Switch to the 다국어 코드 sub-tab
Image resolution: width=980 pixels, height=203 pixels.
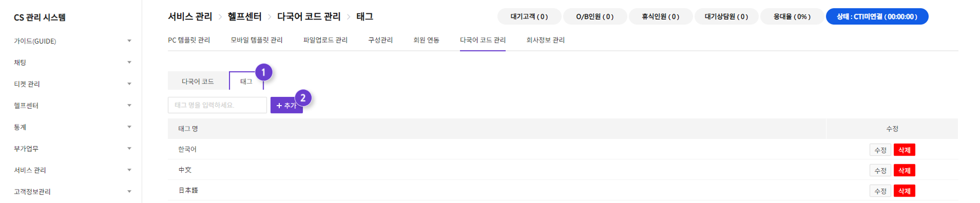(x=198, y=81)
